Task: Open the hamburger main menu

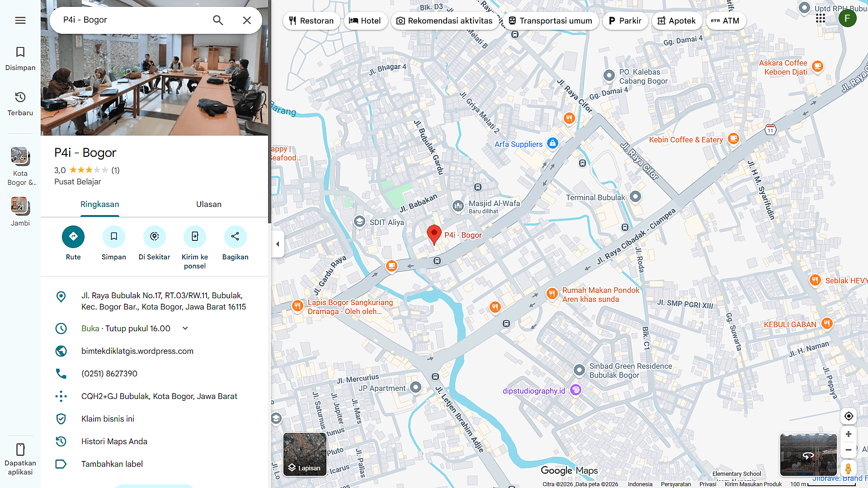Action: point(20,20)
